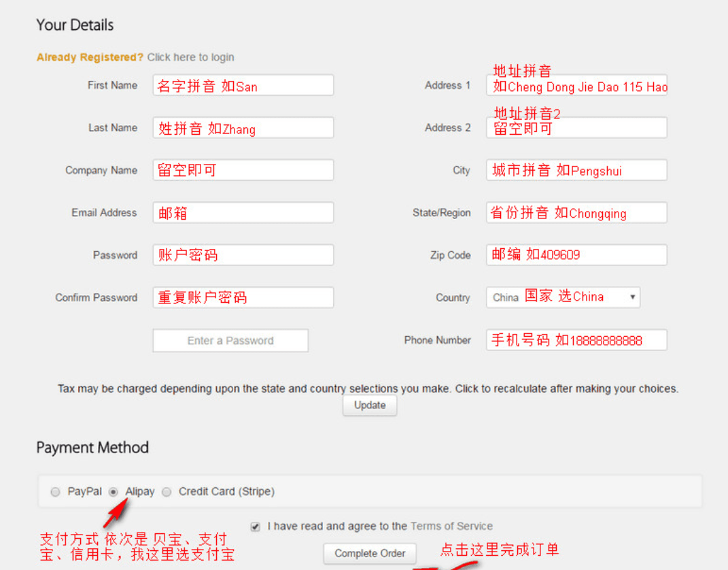Select Credit Card (Stripe) payment option
Screen dimensions: 728x570
pos(167,492)
